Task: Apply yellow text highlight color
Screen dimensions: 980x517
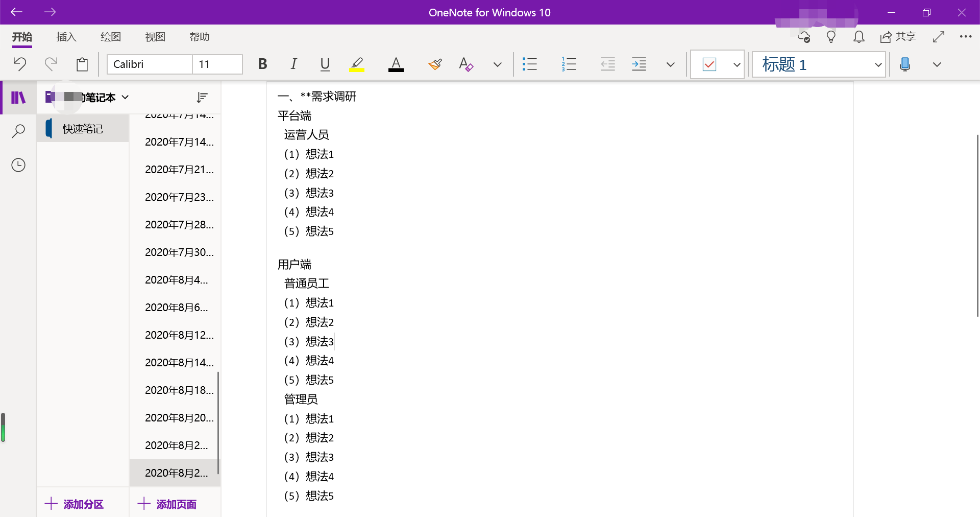Action: (356, 64)
